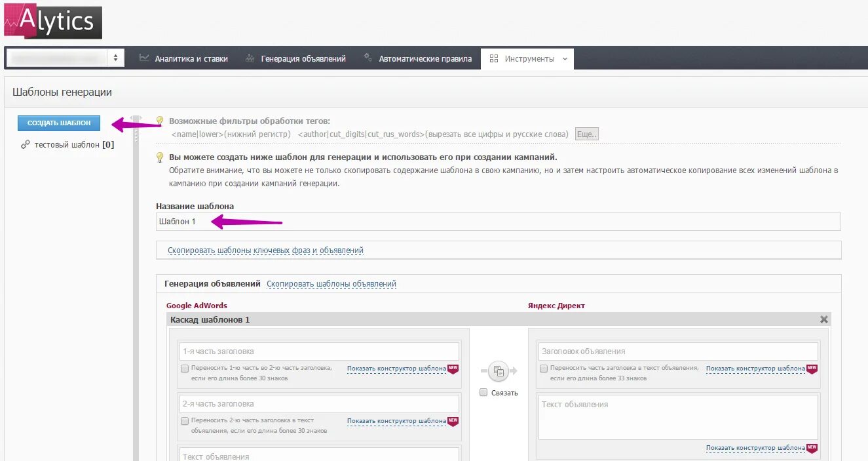Click the Яндекс Директ heading

coord(556,306)
